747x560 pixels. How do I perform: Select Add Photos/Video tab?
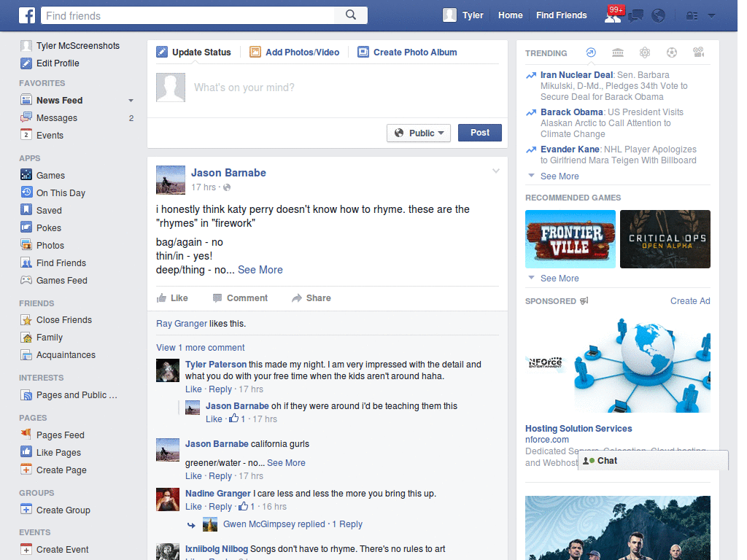coord(295,52)
